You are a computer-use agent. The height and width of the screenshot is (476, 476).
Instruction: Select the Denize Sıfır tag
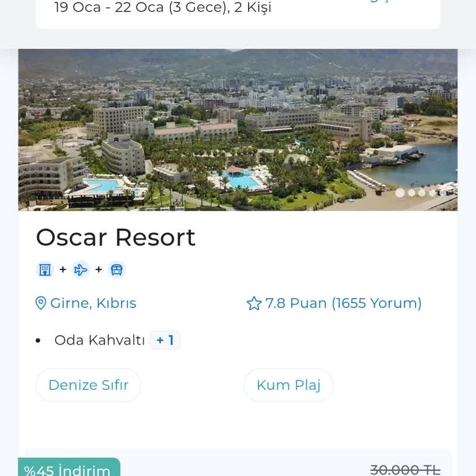(88, 385)
